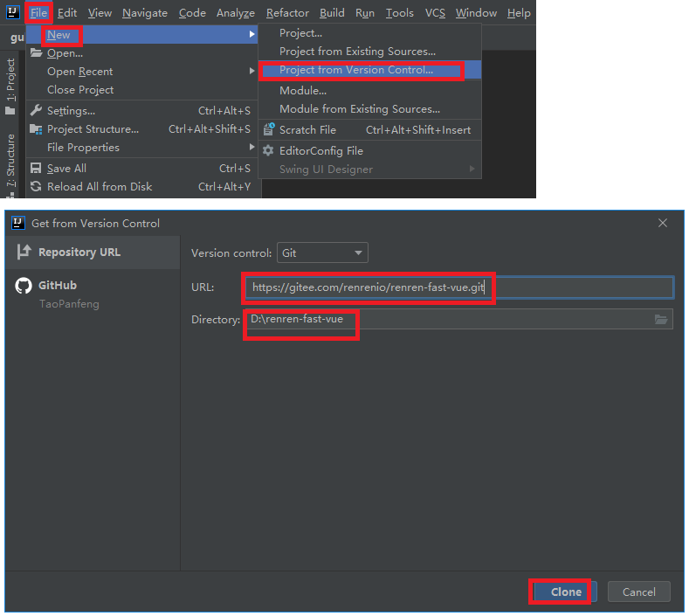Screen dimensions: 689x616
Task: Open the Version control Git dropdown
Action: [322, 253]
